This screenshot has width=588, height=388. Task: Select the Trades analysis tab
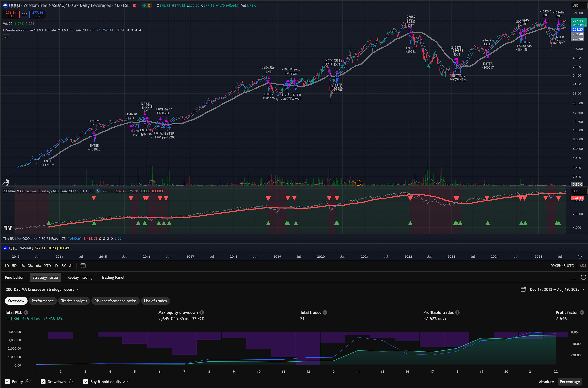74,301
